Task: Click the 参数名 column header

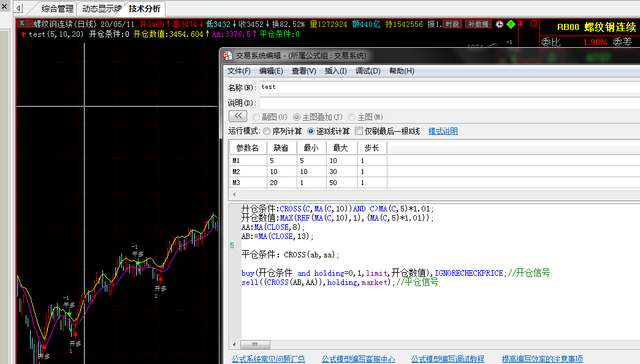Action: 248,148
